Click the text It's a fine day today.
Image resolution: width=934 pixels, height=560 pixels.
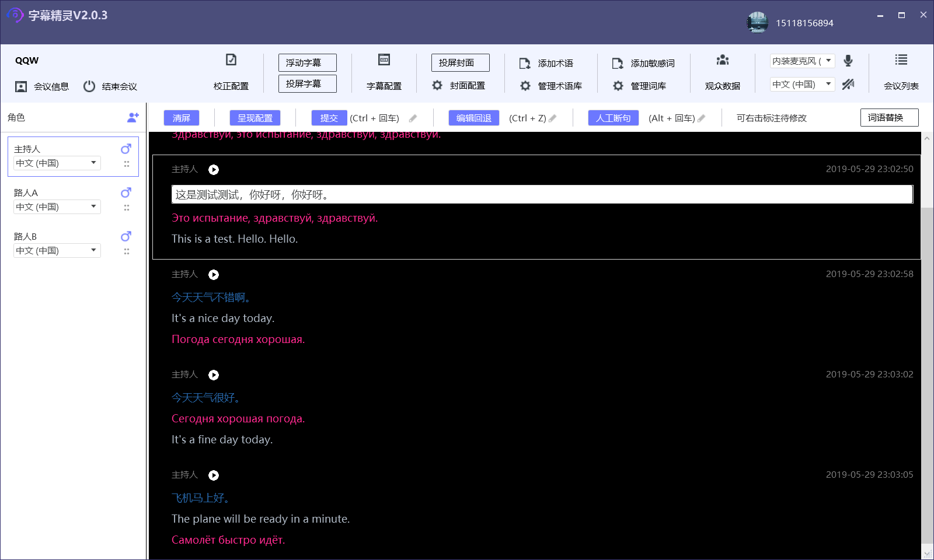(222, 440)
